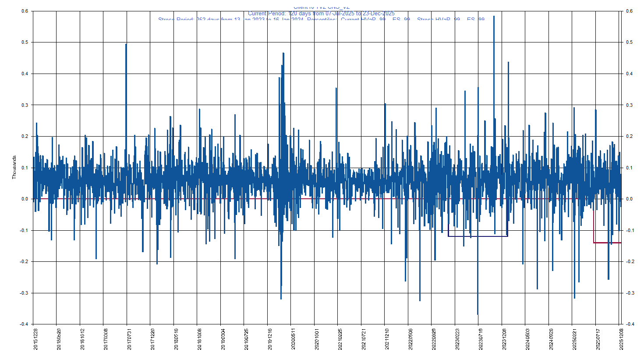Screen dimensions: 644x359
Task: Click the 0.3 label on right axis
Action: (x=629, y=105)
